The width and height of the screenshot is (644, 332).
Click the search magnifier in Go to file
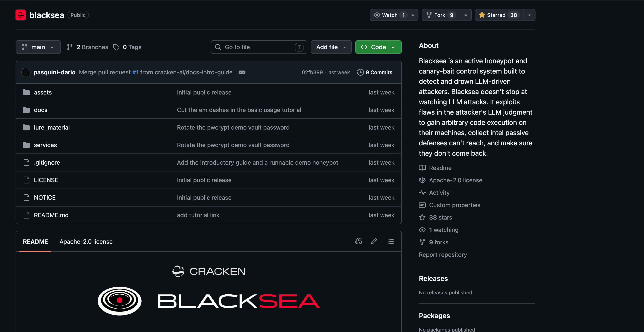point(218,47)
